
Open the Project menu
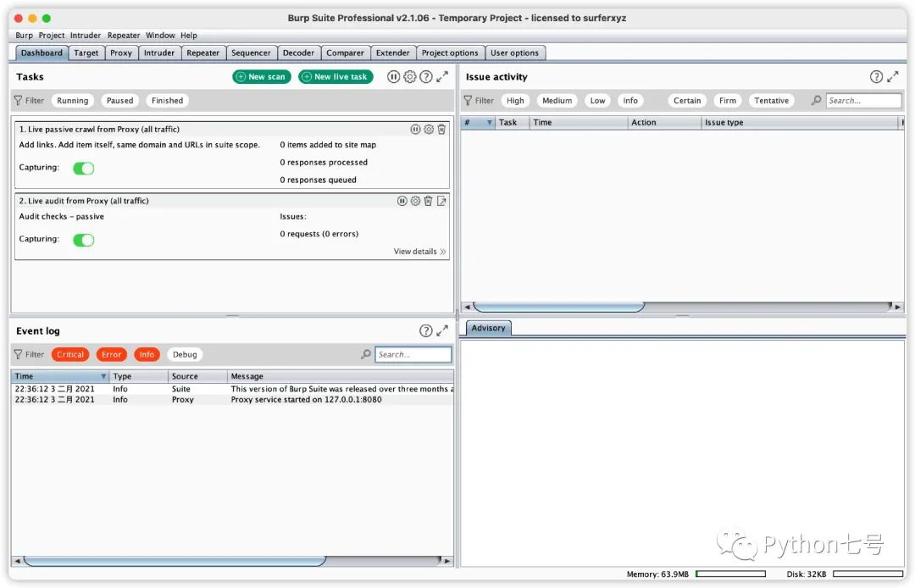(x=52, y=35)
